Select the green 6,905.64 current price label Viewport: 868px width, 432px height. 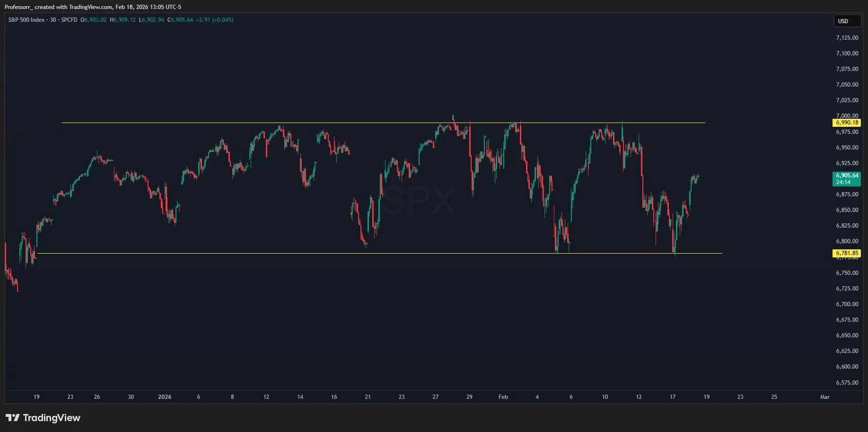847,175
